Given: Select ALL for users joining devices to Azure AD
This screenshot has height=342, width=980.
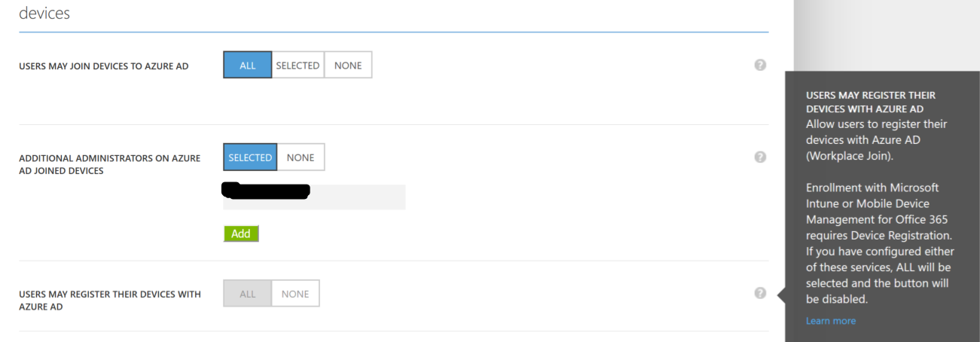Looking at the screenshot, I should pyautogui.click(x=248, y=66).
